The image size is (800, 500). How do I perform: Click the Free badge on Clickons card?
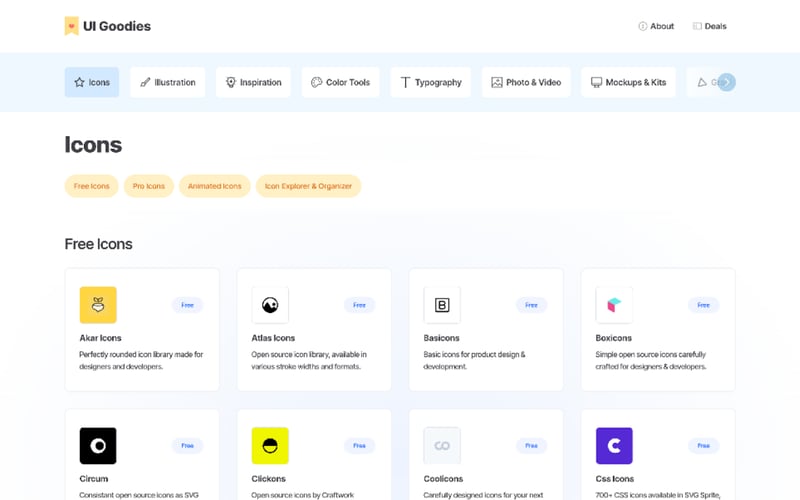tap(359, 446)
